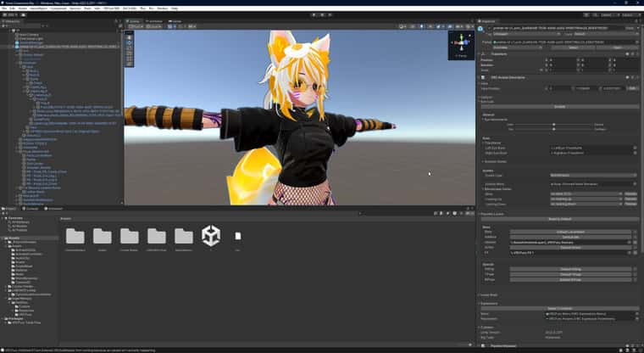The height and width of the screenshot is (353, 644).
Task: Collapse the Playable Layers section
Action: click(x=492, y=214)
